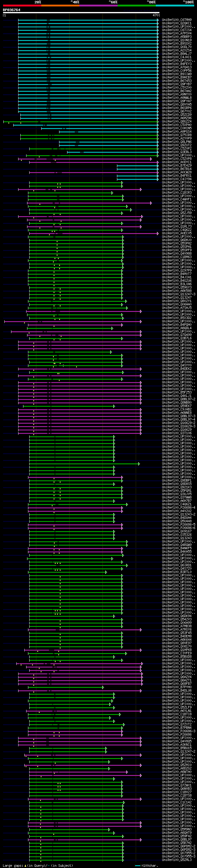
Task: Select label UniRef100_C4JAI1
Action: [177, 57]
